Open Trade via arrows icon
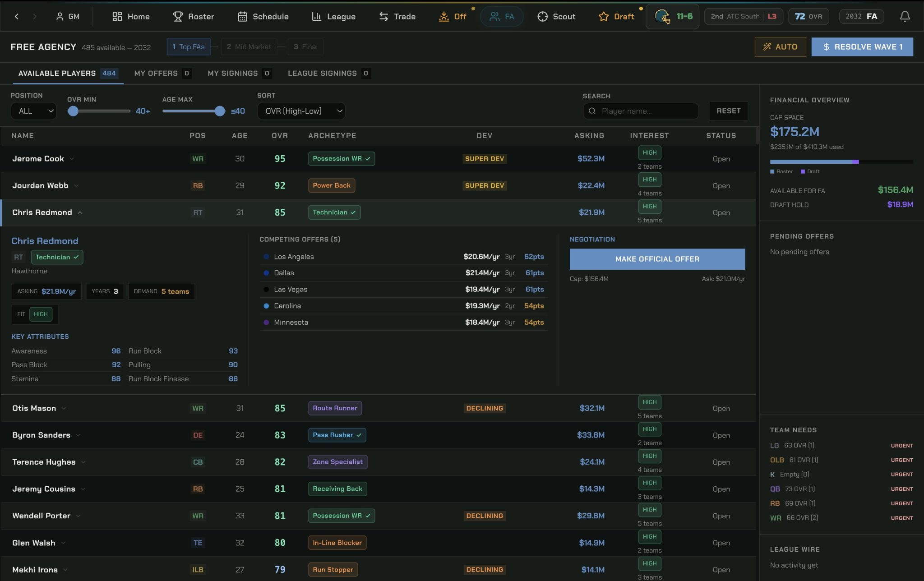The height and width of the screenshot is (581, 924). point(383,17)
